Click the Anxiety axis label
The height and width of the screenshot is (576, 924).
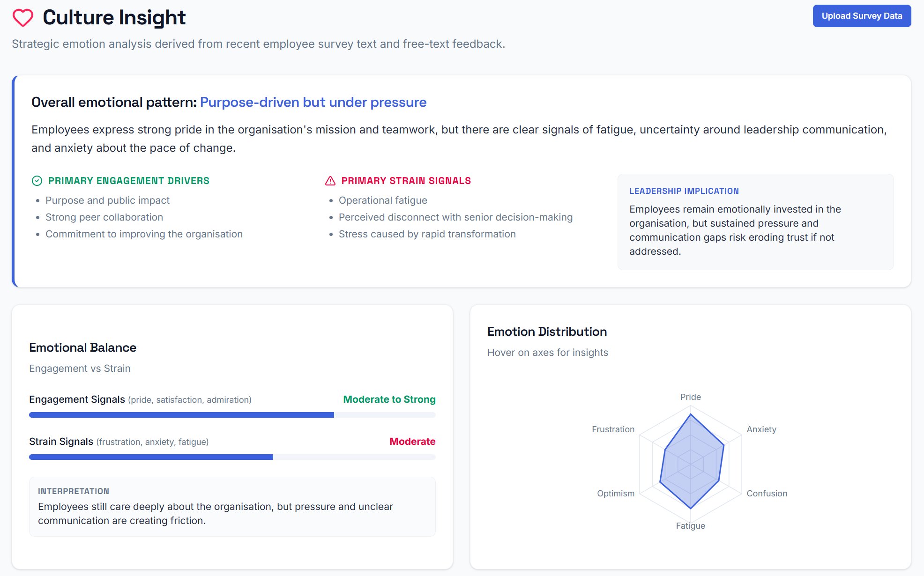[x=761, y=429]
